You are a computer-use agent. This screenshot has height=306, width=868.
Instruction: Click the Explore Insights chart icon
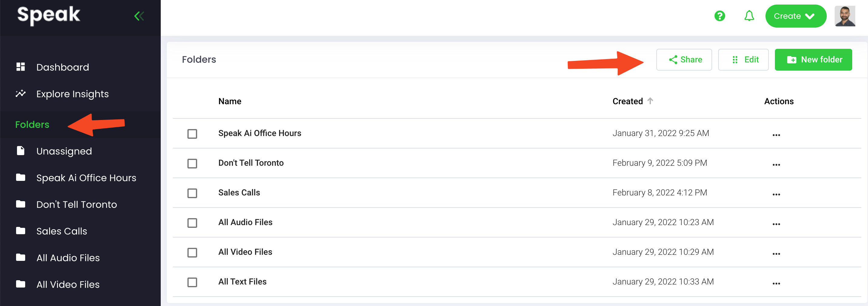[x=21, y=93]
